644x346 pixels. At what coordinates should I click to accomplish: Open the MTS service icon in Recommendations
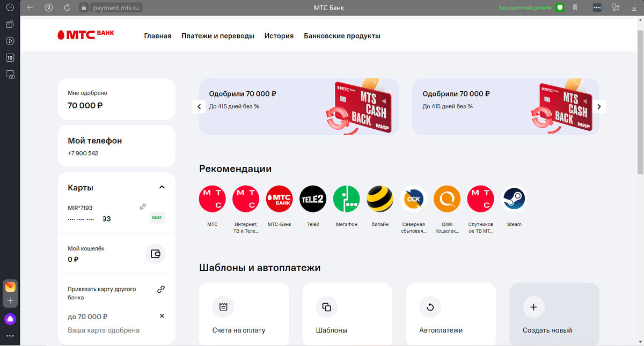point(212,199)
